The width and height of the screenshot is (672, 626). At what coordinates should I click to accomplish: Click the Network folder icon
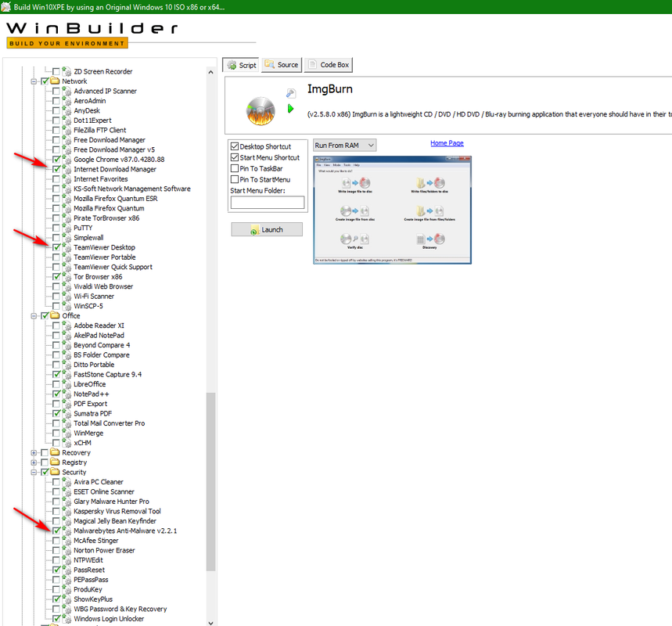tap(55, 81)
